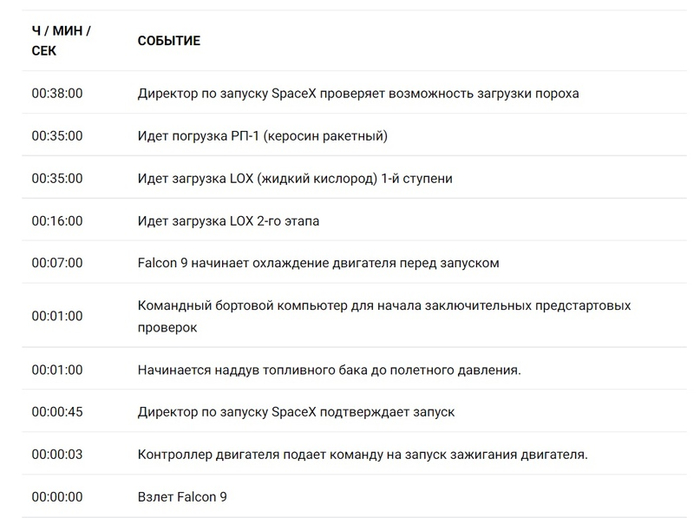This screenshot has width=700, height=518.
Task: Click the event about "загрузки пороха"
Action: click(358, 94)
